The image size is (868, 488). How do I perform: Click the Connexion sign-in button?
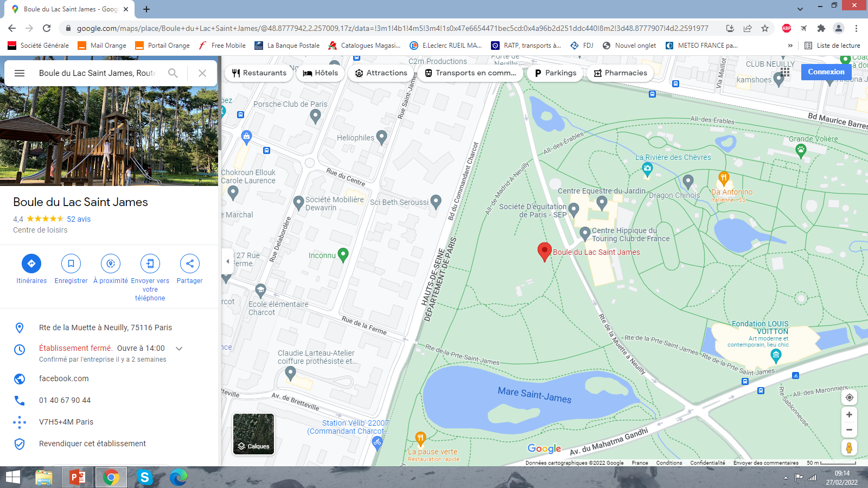coord(826,72)
